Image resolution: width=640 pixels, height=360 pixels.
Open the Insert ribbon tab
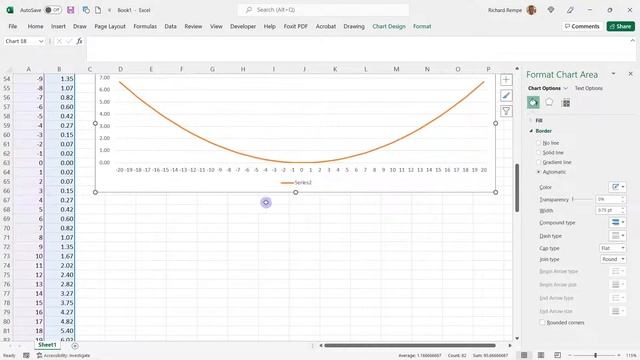[x=58, y=26]
